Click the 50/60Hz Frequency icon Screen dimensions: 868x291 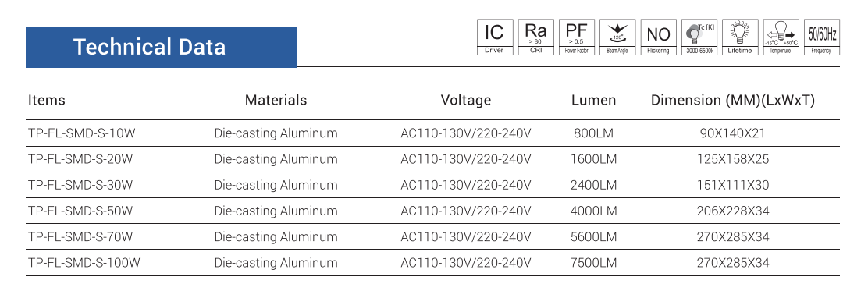(821, 37)
